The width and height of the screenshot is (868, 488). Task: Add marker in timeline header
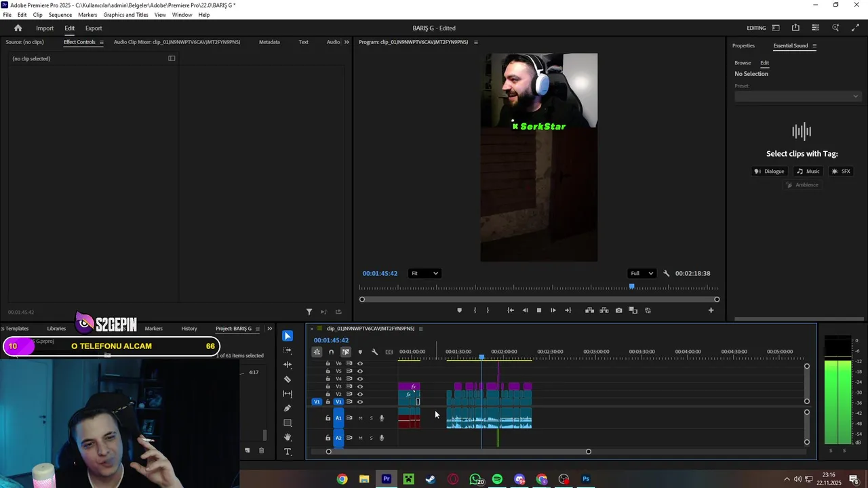360,352
